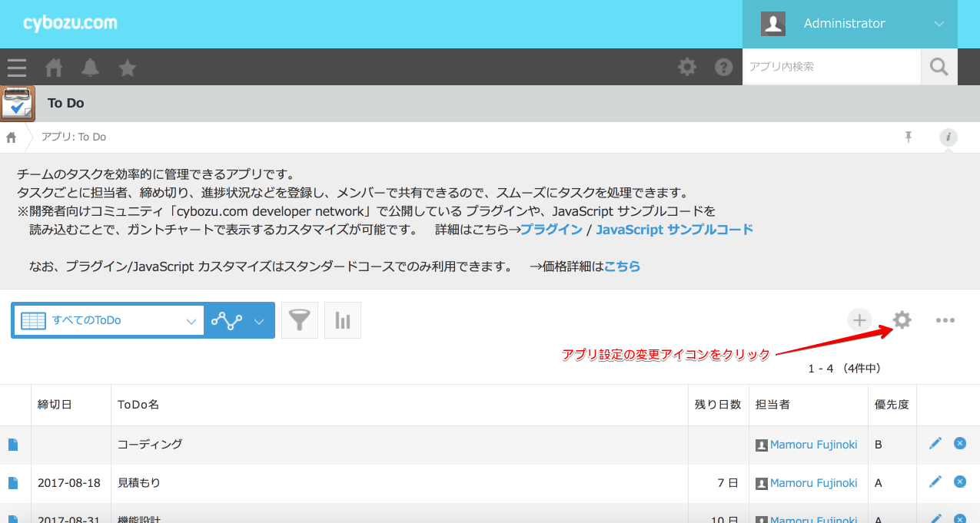The height and width of the screenshot is (523, 980).
Task: Click the アプリ内検索 search field
Action: point(830,67)
